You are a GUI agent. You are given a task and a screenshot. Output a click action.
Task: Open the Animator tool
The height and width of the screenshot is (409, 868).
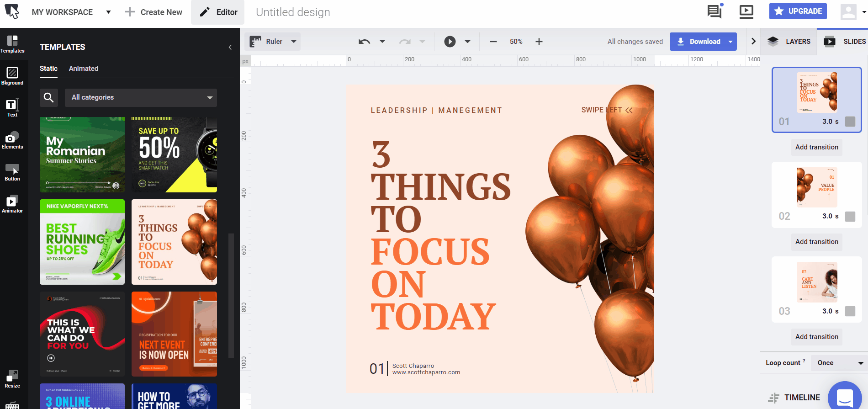[x=12, y=204]
